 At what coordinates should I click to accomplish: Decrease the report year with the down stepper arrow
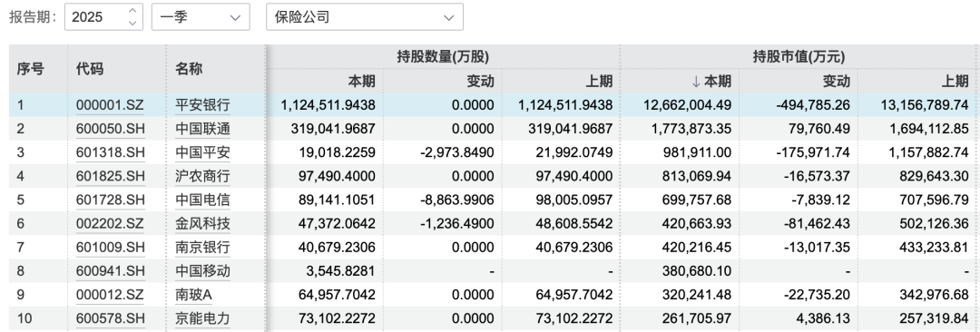pyautogui.click(x=132, y=24)
